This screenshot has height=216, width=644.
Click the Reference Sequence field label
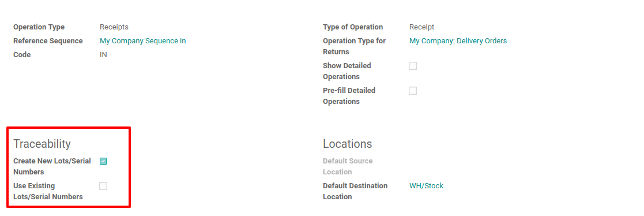48,41
